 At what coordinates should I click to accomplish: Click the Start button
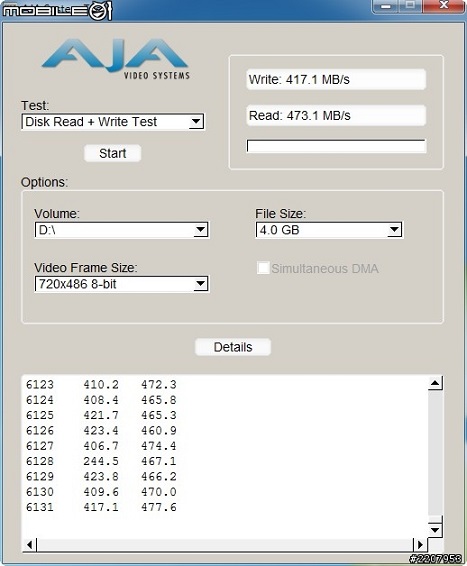pyautogui.click(x=112, y=153)
